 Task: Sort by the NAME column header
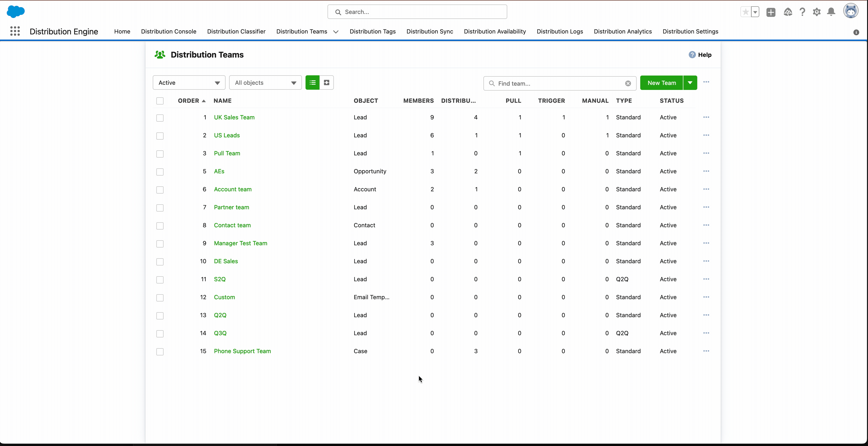coord(222,101)
